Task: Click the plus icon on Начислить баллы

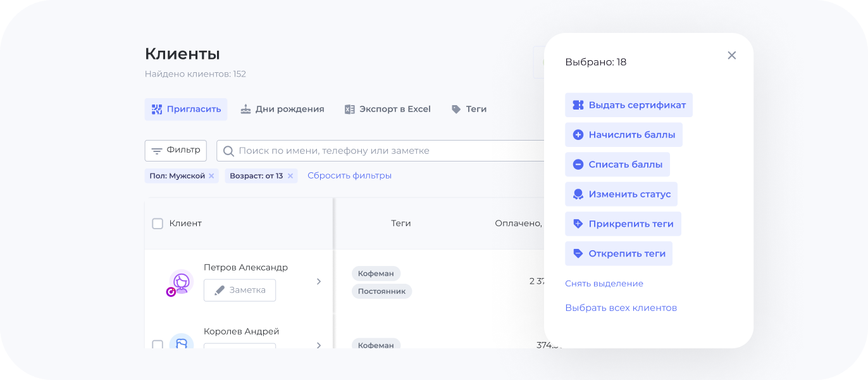Action: click(x=578, y=134)
